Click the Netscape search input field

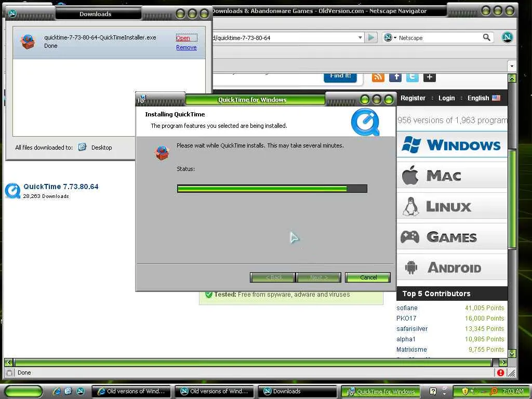click(440, 37)
